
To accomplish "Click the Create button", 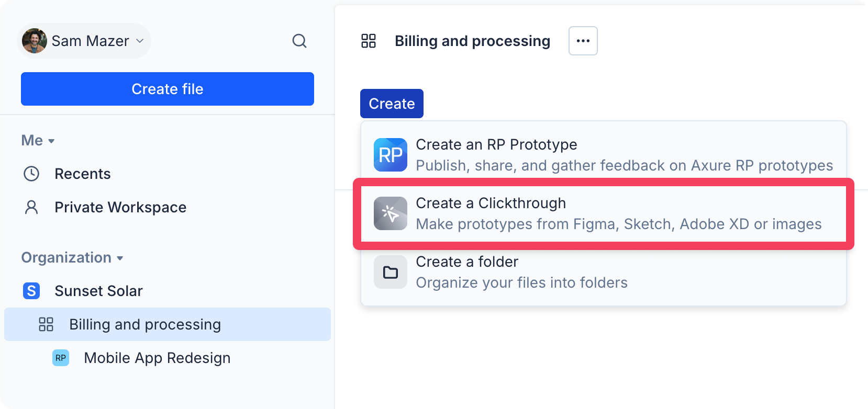I will pos(392,104).
